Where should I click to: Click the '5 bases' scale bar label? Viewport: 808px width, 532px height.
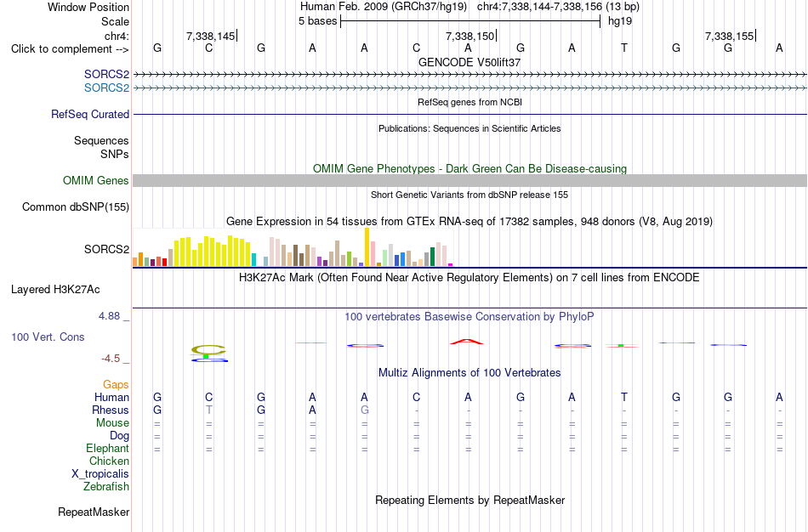317,21
